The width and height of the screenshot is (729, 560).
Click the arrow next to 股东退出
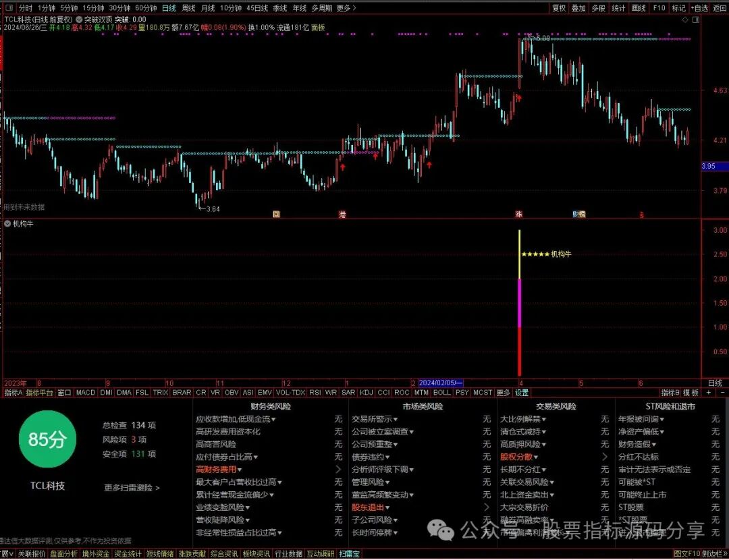click(x=486, y=507)
